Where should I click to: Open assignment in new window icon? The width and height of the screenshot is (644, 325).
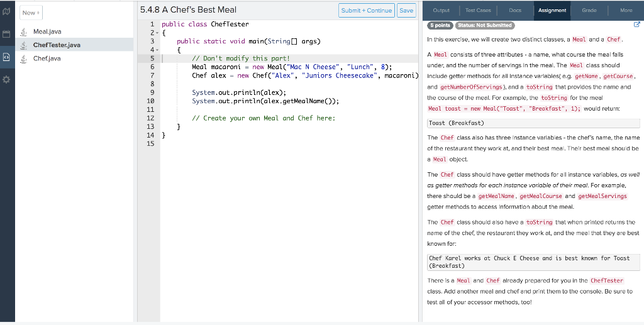[x=637, y=25]
